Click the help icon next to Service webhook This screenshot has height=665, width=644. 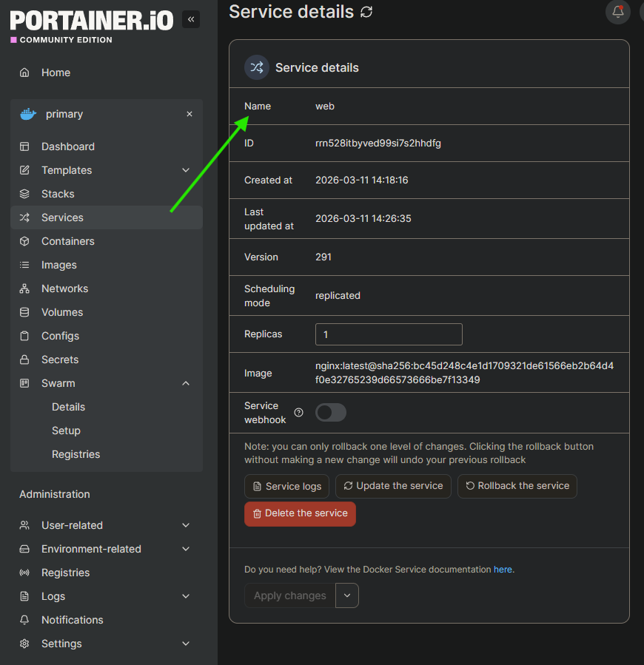click(299, 413)
